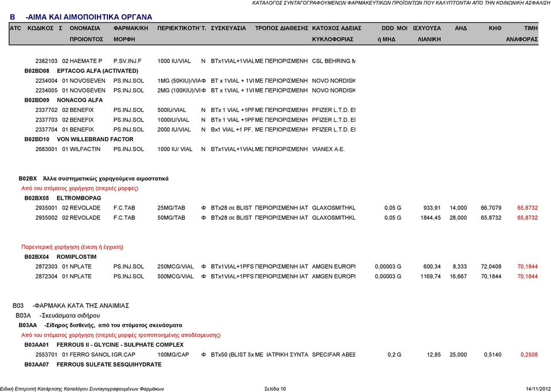The image size is (551, 392).
Task: Click heading B03 ΦΑΡΜΑΚΑ ΚΑΤΑ ΤΗΣ ΑΝΑΙΜΙΑΣ
Action: click(71, 305)
